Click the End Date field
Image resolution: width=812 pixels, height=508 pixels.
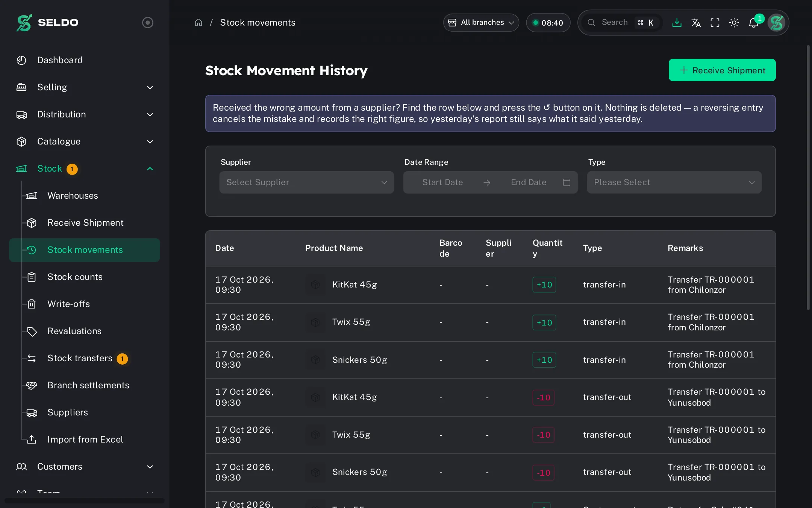point(529,183)
